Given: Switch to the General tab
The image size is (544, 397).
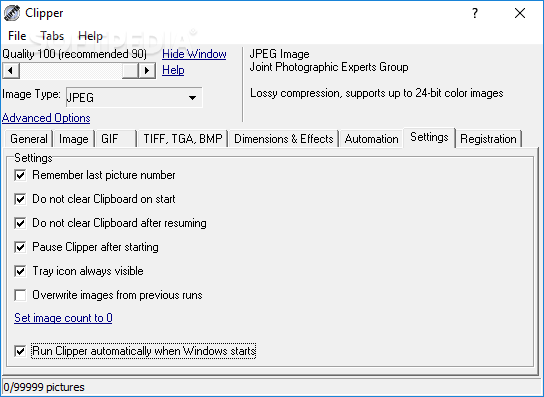Looking at the screenshot, I should click(29, 139).
